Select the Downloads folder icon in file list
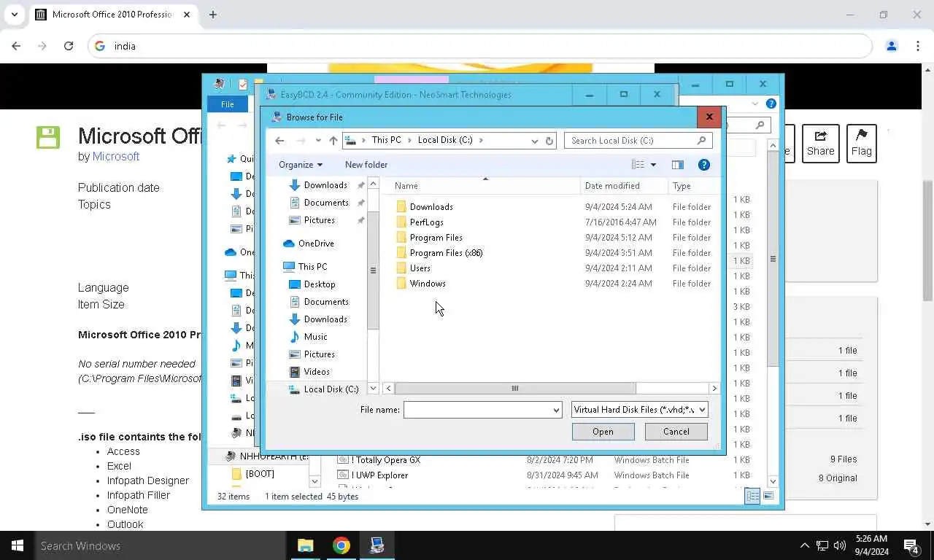Screen dimensions: 934x560 (x=401, y=207)
